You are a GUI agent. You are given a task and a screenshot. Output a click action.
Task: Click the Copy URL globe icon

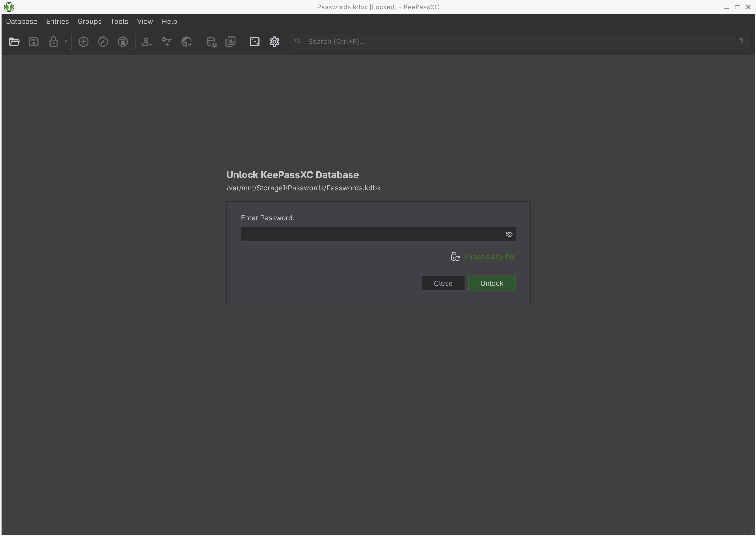pos(186,42)
